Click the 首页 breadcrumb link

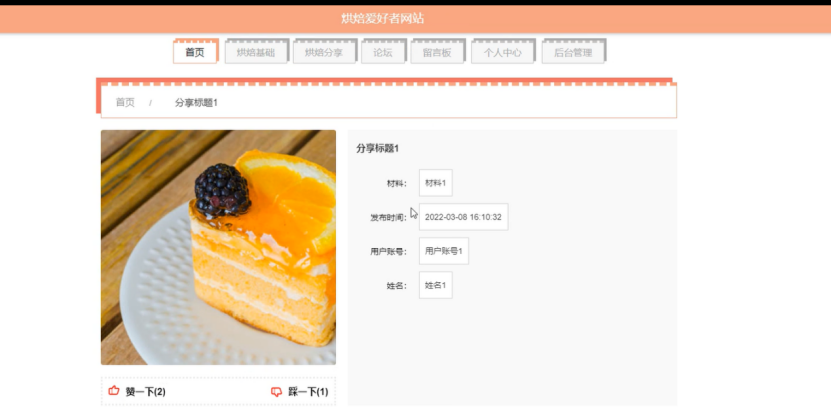tap(125, 102)
